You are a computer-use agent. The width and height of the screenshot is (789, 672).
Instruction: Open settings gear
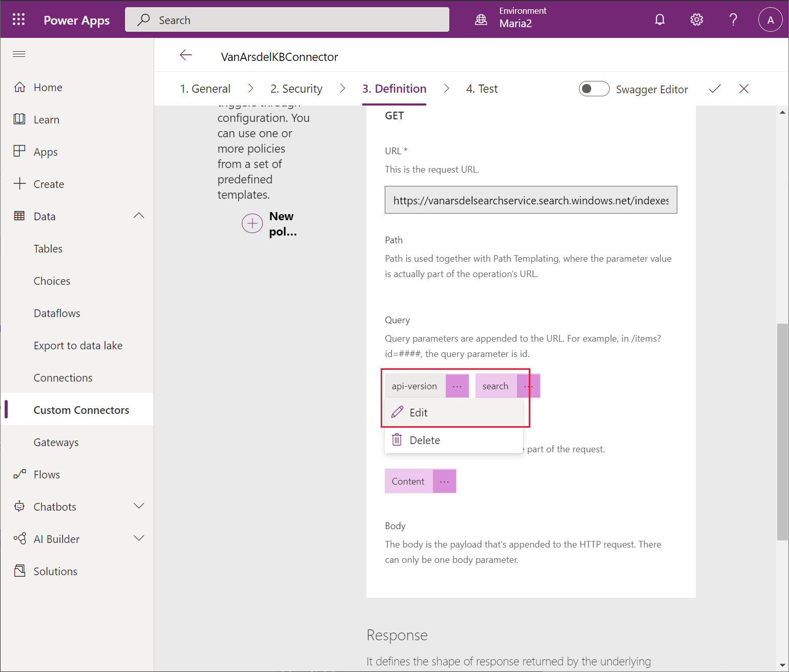click(696, 19)
